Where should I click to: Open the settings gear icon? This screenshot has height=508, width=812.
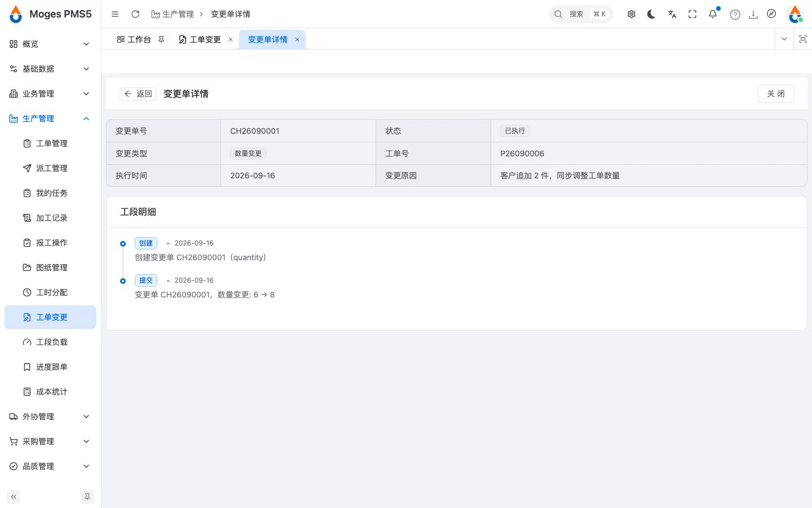[632, 14]
